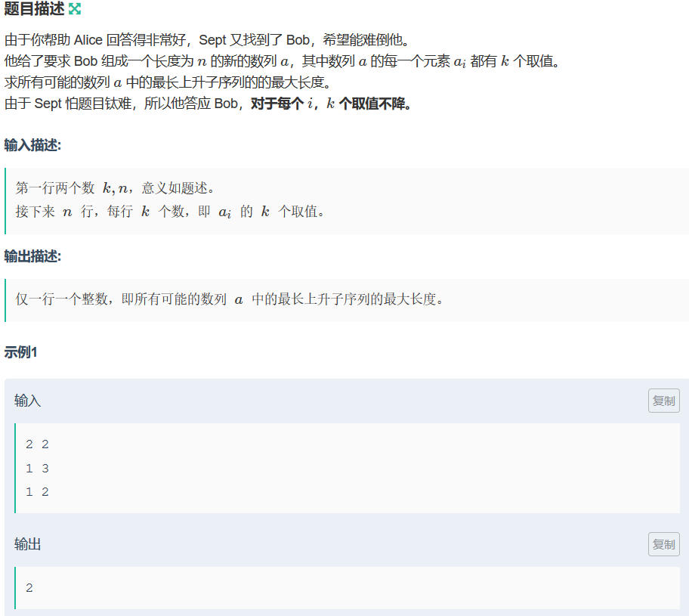Click the 输出 label in the example
The width and height of the screenshot is (689, 616).
pos(27,544)
